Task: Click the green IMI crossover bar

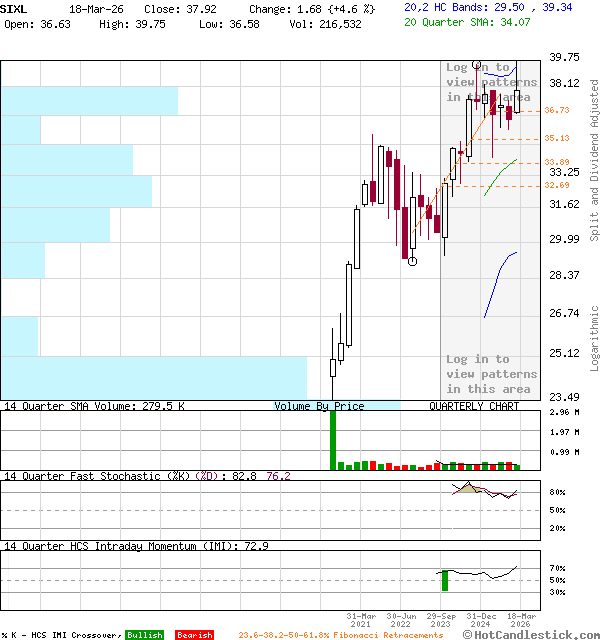Action: click(444, 580)
